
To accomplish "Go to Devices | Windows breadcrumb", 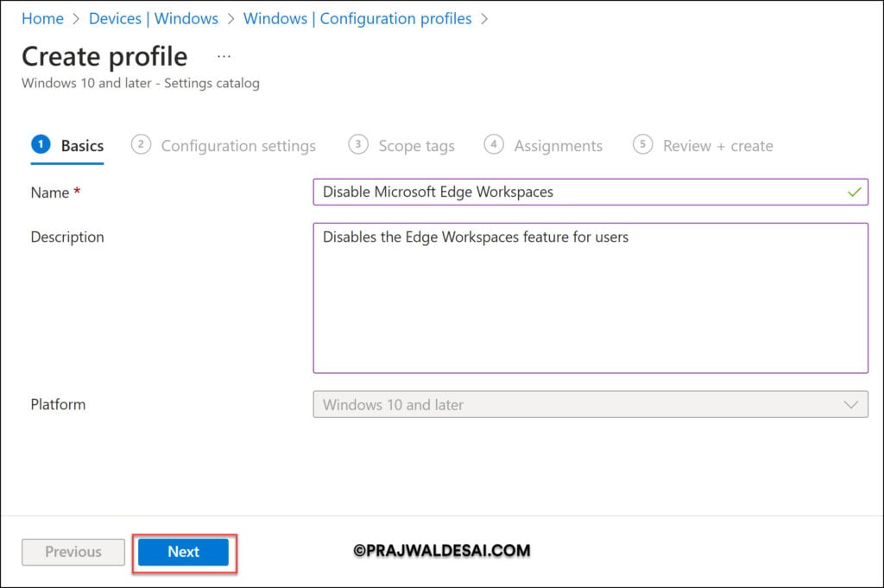I will tap(154, 19).
